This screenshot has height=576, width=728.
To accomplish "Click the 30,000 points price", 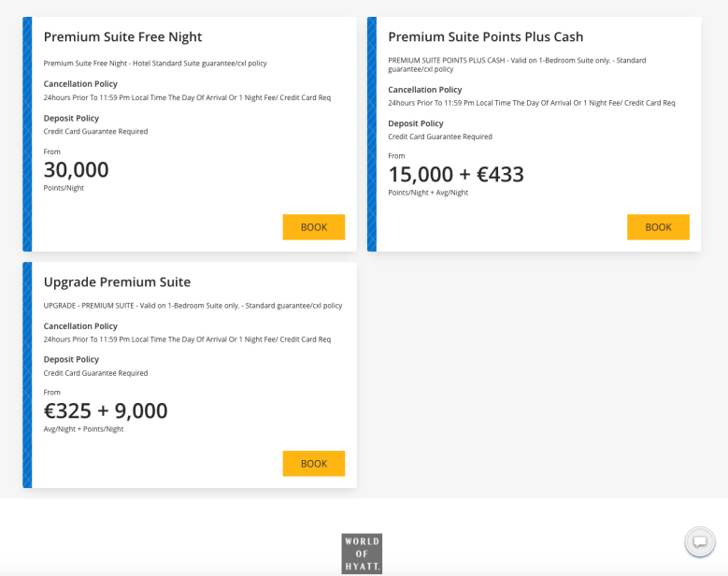I will [x=77, y=170].
